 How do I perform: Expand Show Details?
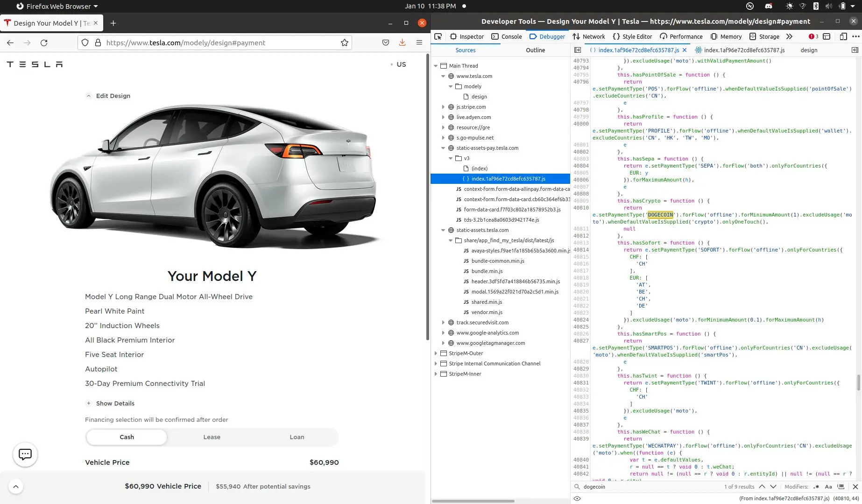pos(111,403)
